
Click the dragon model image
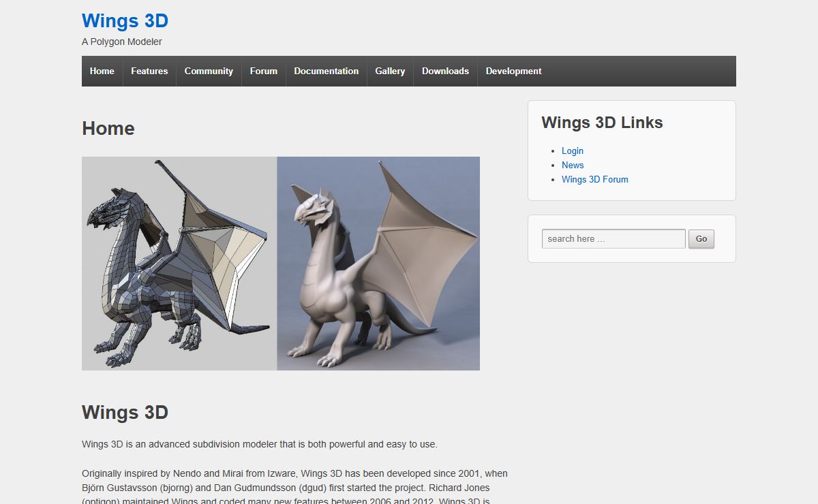(x=281, y=264)
